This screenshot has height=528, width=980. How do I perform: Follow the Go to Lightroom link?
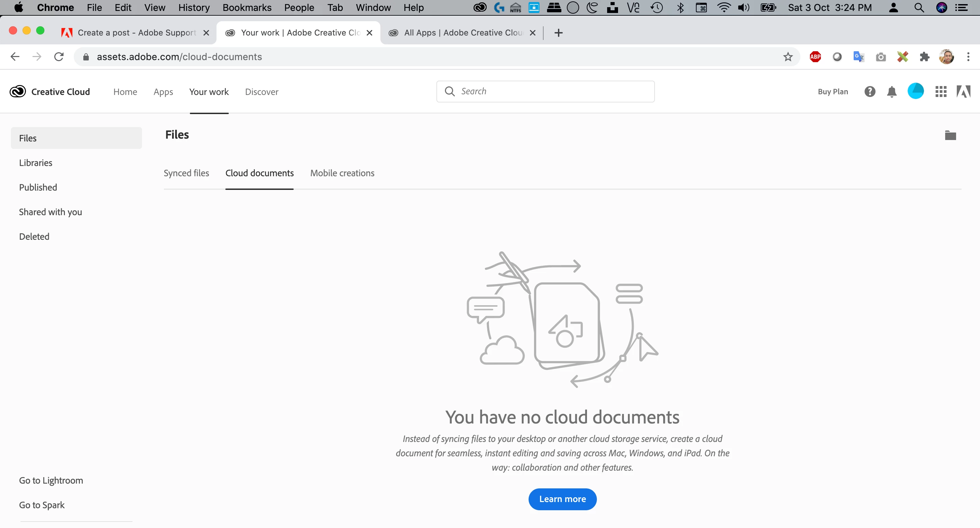tap(51, 481)
